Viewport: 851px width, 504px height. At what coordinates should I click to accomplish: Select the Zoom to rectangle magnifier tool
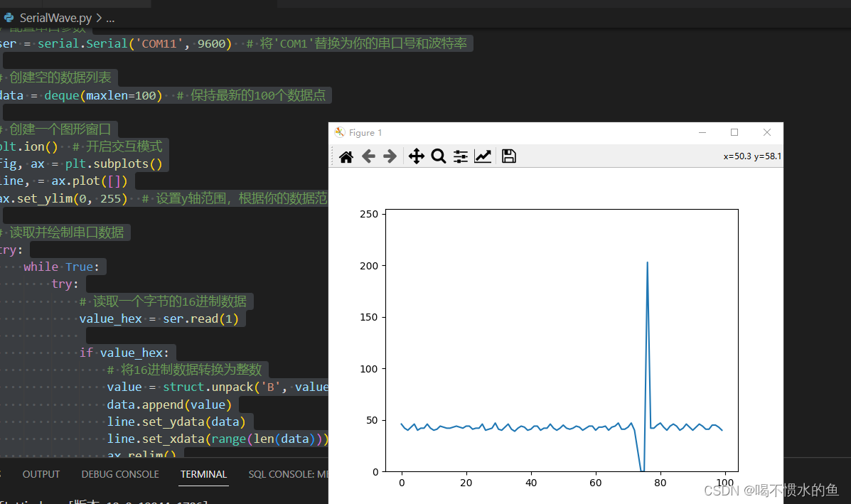coord(439,157)
